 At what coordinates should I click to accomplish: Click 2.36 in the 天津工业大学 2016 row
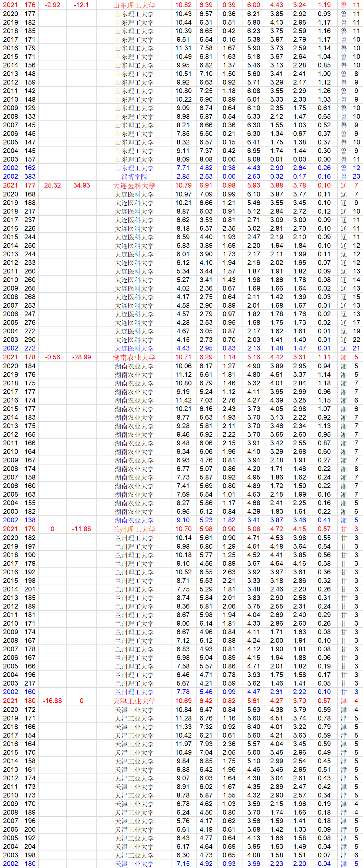(229, 744)
